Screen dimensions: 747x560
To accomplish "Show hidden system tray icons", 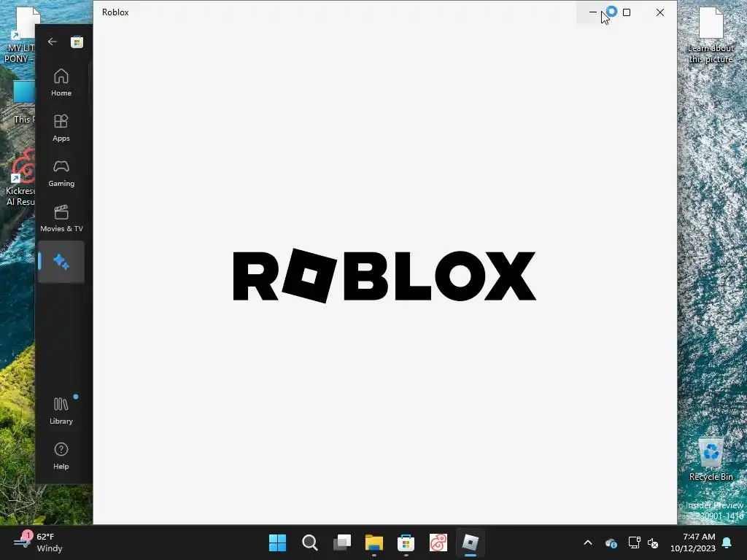I will click(x=588, y=542).
